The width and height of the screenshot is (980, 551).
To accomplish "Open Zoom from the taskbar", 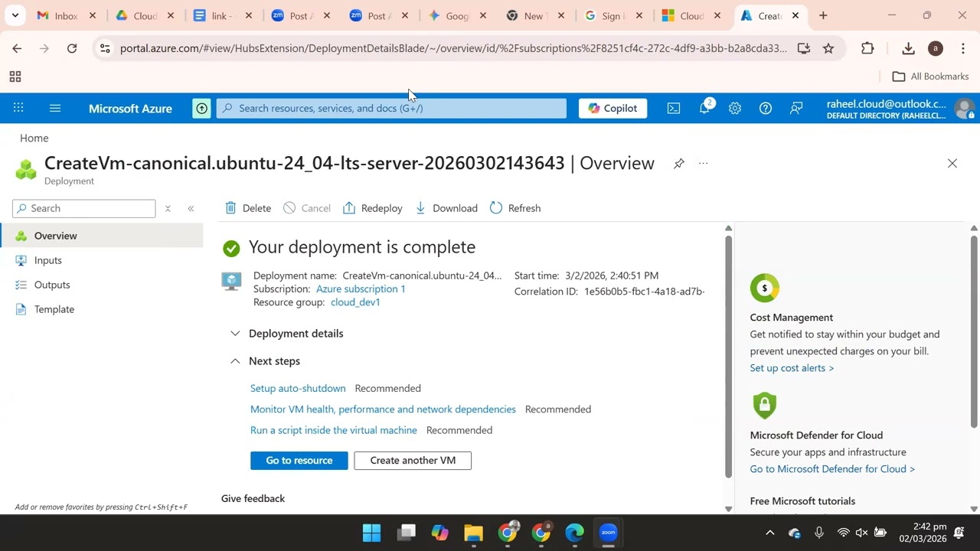I will point(609,533).
